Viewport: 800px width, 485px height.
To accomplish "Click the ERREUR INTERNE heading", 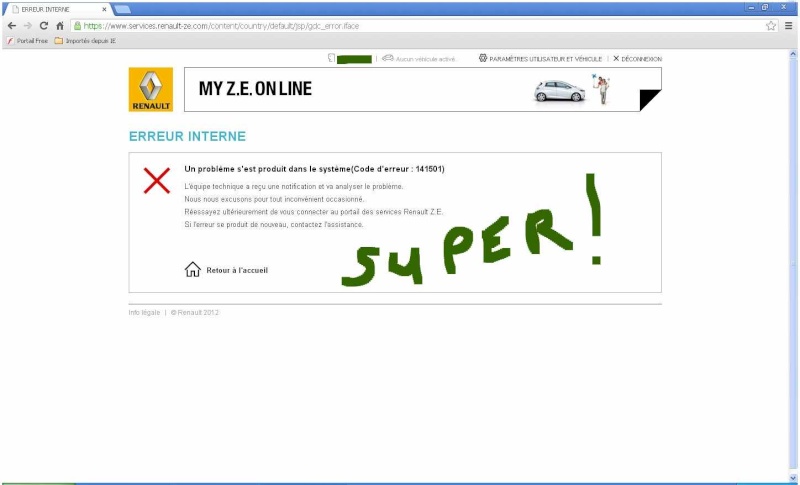I will click(187, 136).
